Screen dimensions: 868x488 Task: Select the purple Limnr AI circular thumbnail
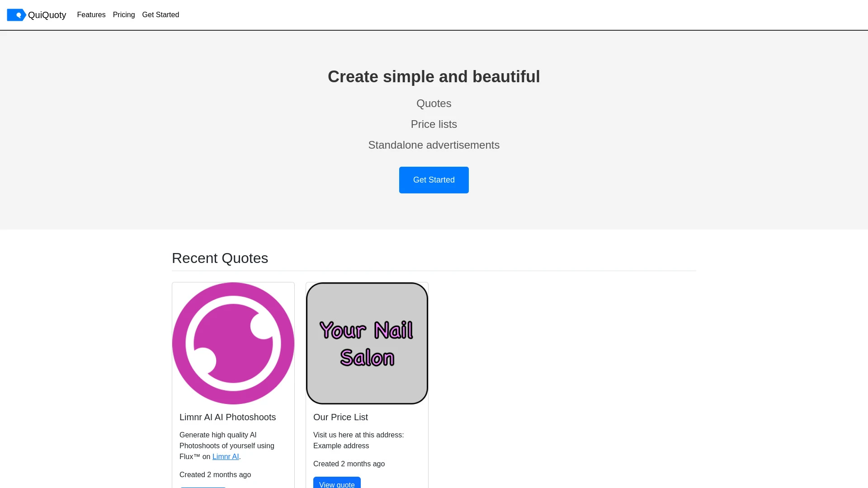click(x=233, y=343)
